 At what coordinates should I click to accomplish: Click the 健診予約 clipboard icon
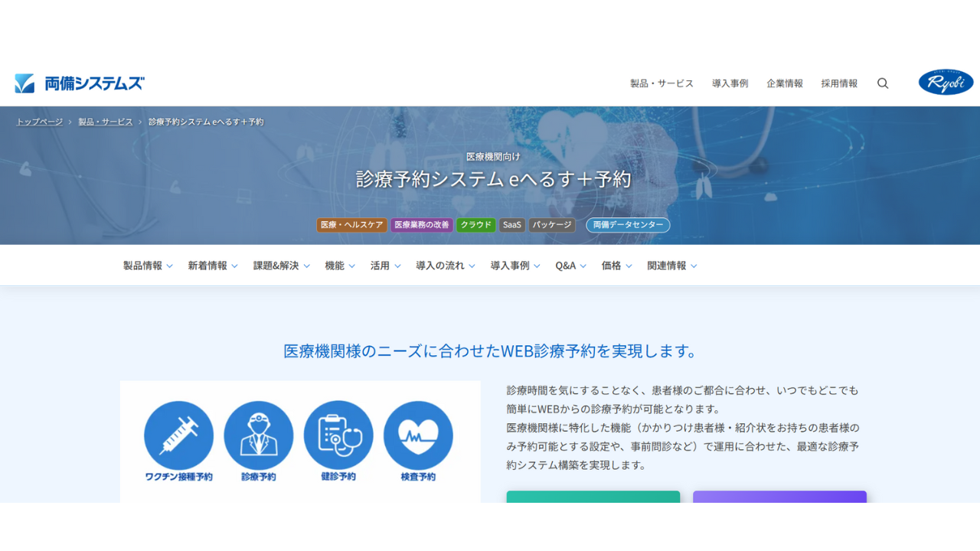pos(338,435)
